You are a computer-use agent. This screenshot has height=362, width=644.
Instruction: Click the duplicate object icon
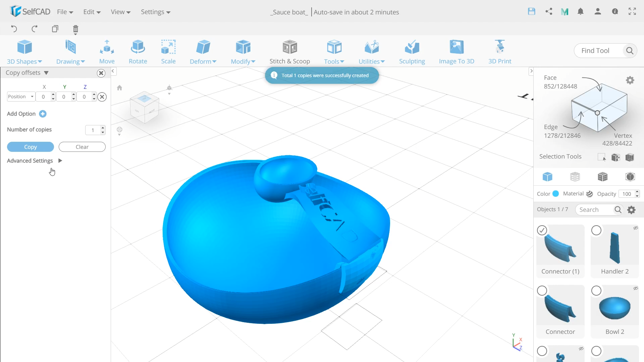(x=55, y=29)
